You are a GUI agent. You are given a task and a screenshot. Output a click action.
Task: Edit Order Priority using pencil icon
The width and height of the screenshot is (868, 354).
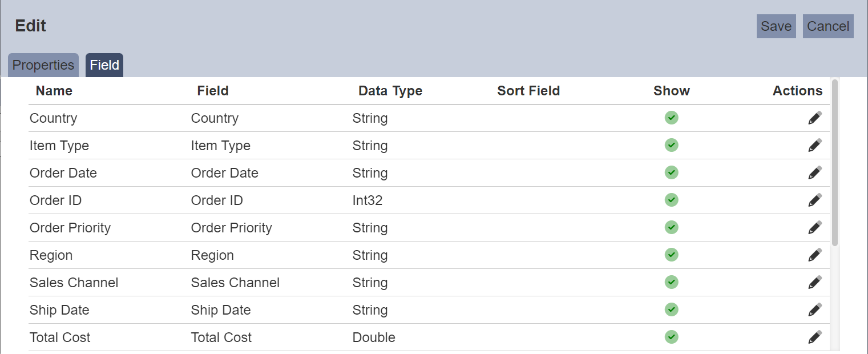tap(815, 228)
